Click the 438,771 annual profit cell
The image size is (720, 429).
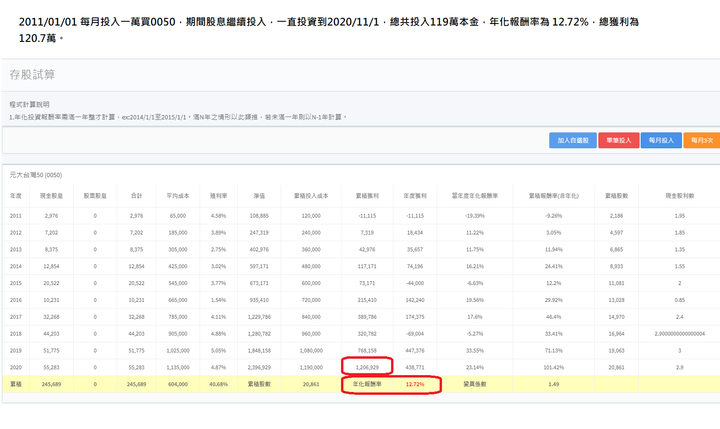[x=415, y=367]
